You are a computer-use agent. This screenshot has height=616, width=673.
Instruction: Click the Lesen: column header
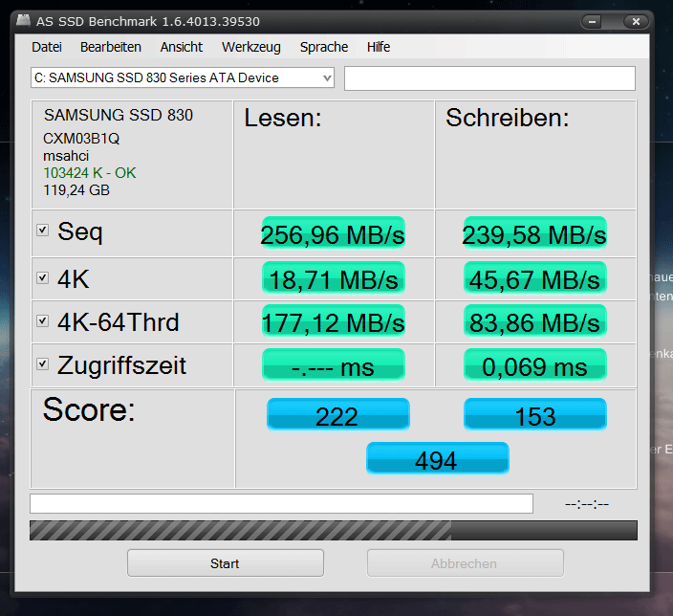[283, 118]
